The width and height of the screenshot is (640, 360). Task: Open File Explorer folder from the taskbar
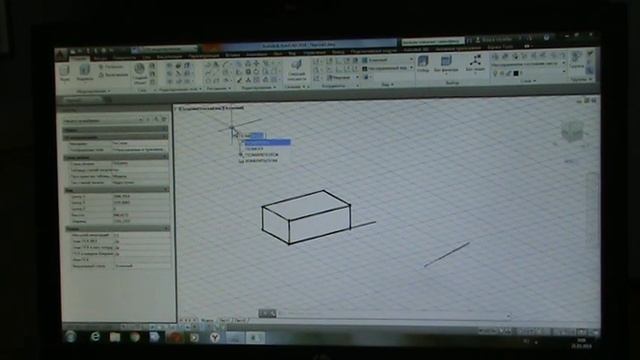(115, 337)
